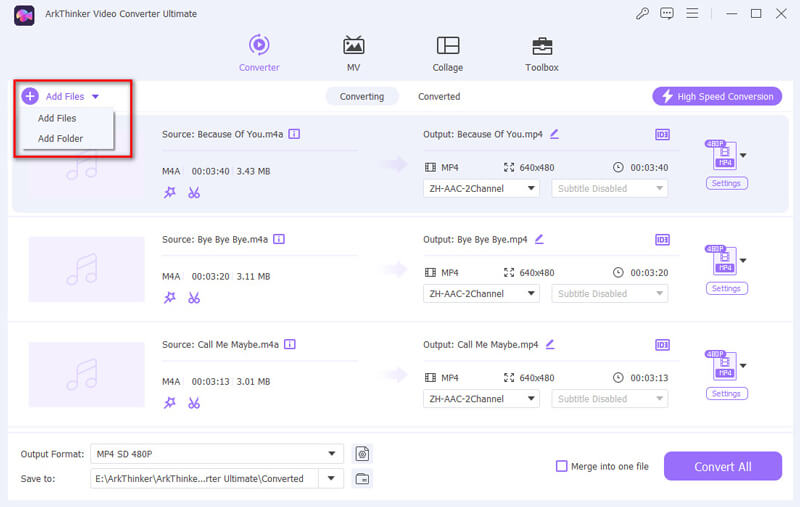Rename output Because Of You.mp4

click(555, 134)
